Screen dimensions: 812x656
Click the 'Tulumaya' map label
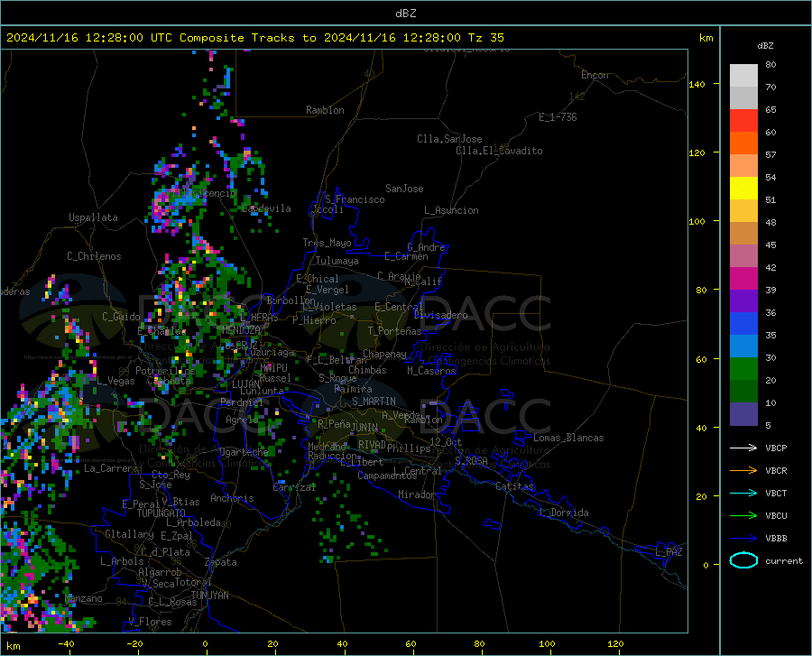pos(337,261)
